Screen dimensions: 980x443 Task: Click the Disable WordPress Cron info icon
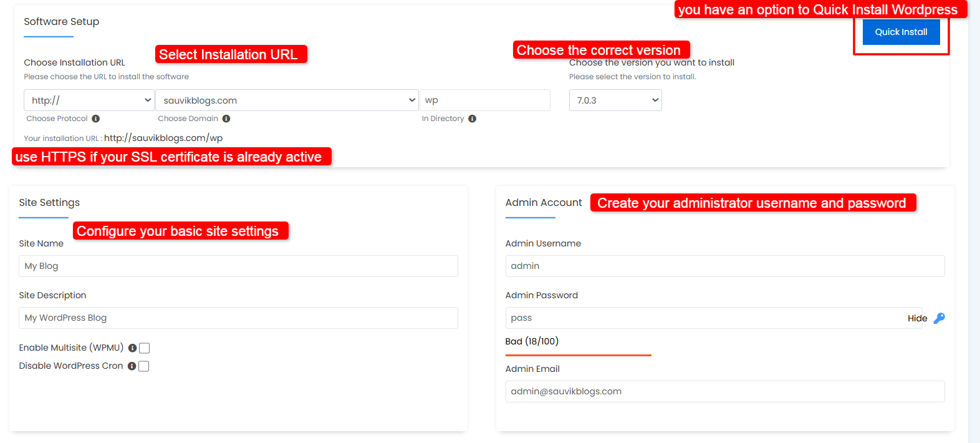(x=132, y=366)
